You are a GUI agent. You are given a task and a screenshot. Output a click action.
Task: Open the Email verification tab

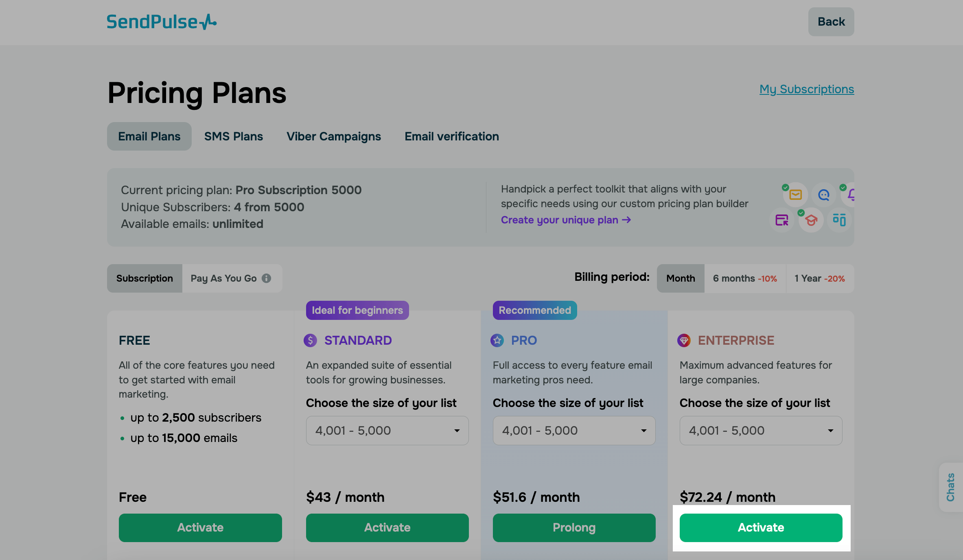click(x=451, y=136)
